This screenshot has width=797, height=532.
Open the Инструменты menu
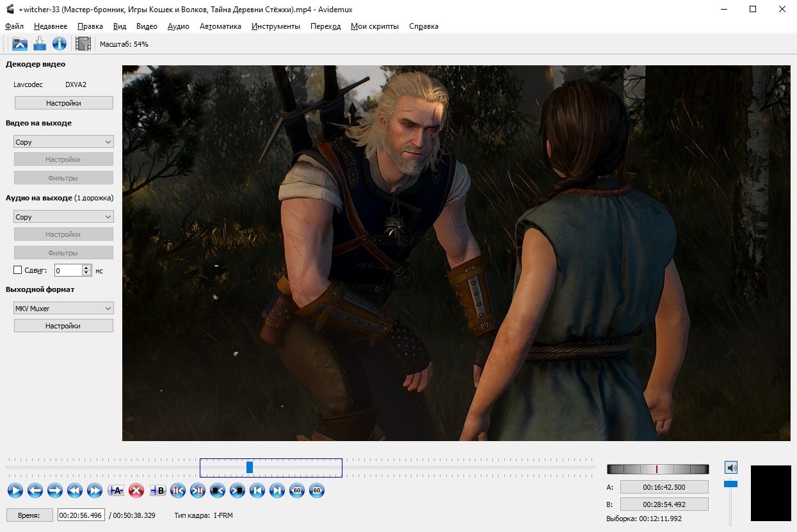point(276,26)
